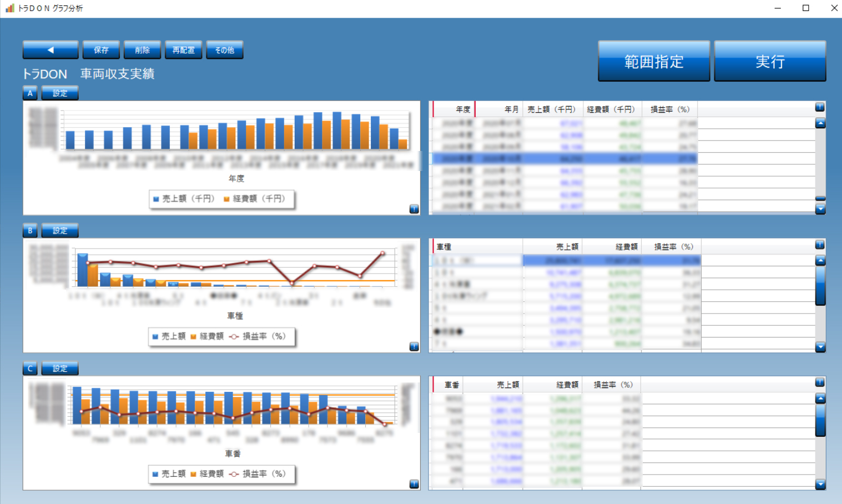Click the 車番 column header in table C
The image size is (842, 504).
click(448, 385)
